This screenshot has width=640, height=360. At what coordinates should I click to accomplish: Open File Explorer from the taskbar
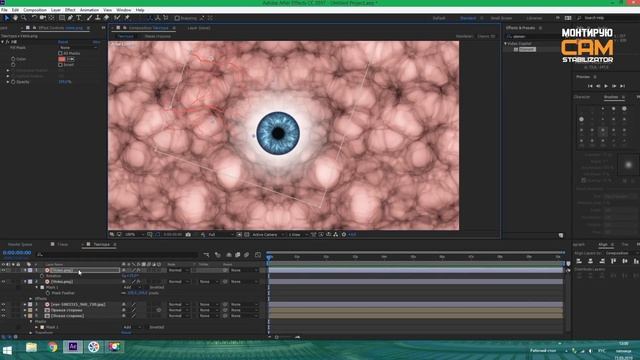click(31, 347)
